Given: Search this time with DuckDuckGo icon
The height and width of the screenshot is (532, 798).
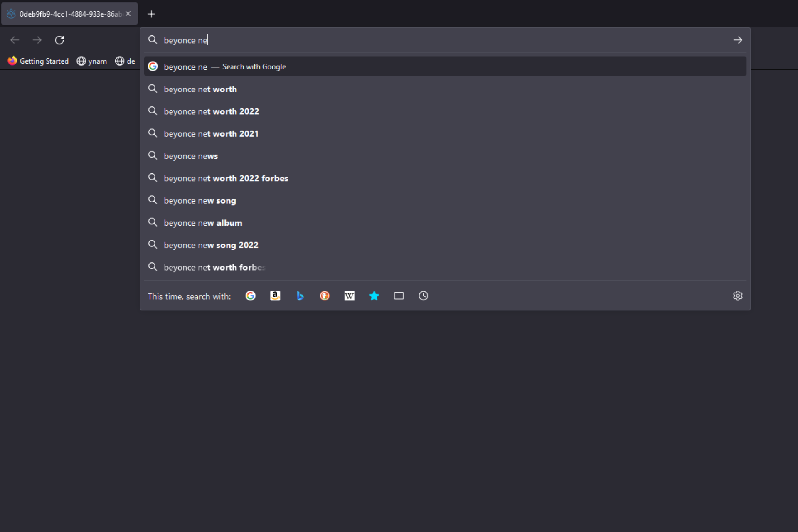Looking at the screenshot, I should pyautogui.click(x=325, y=296).
